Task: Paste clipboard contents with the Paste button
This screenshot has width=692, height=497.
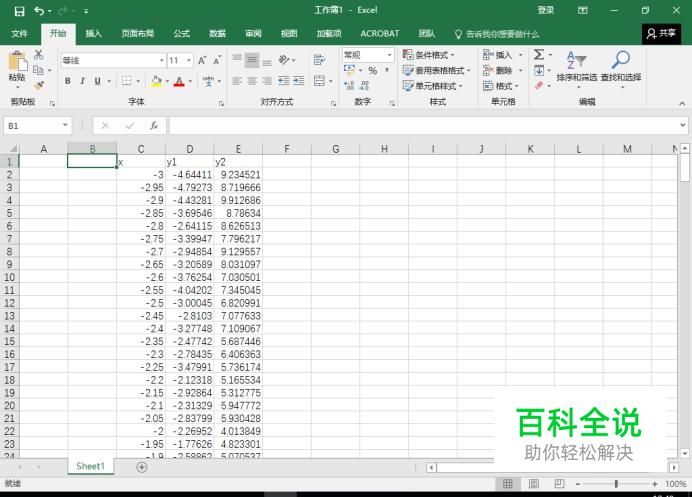Action: point(17,68)
